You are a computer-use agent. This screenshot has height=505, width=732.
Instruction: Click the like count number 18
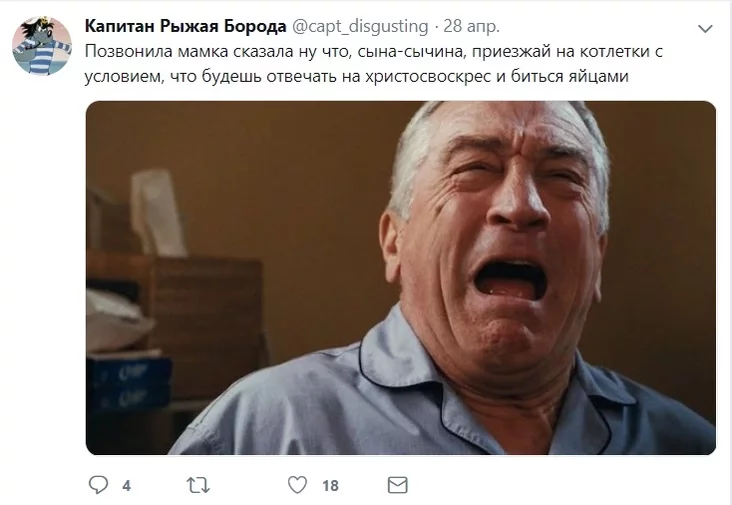click(330, 486)
